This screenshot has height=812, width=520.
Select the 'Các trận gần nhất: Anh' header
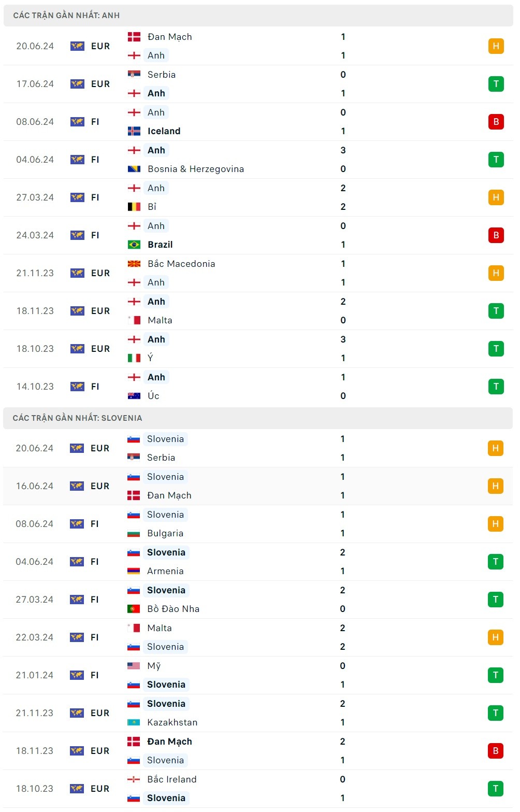click(66, 16)
